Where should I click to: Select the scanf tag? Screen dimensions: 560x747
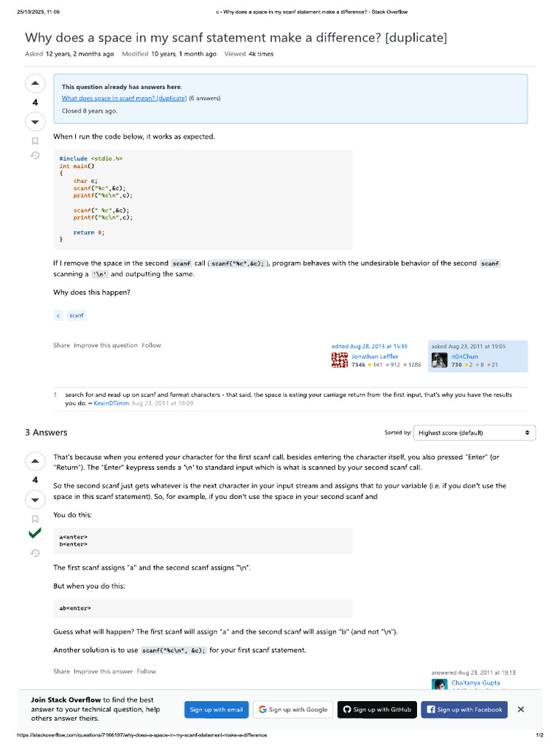pyautogui.click(x=77, y=315)
